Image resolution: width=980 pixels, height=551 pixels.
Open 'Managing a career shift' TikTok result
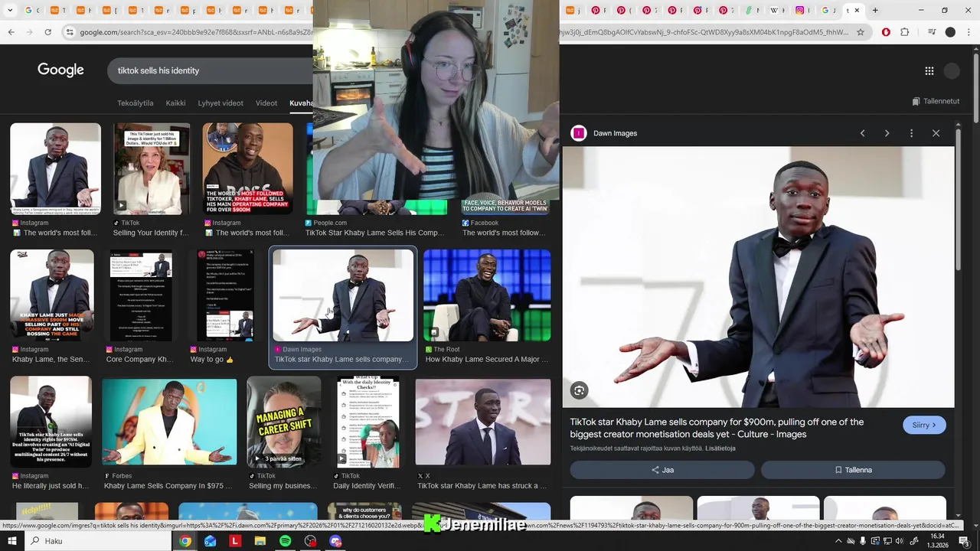pyautogui.click(x=283, y=434)
